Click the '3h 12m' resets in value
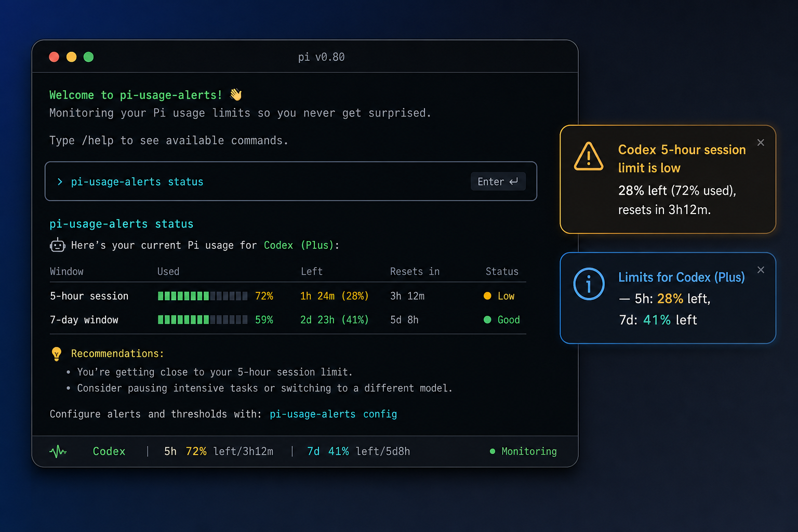Screen dimensions: 798x532 point(407,296)
